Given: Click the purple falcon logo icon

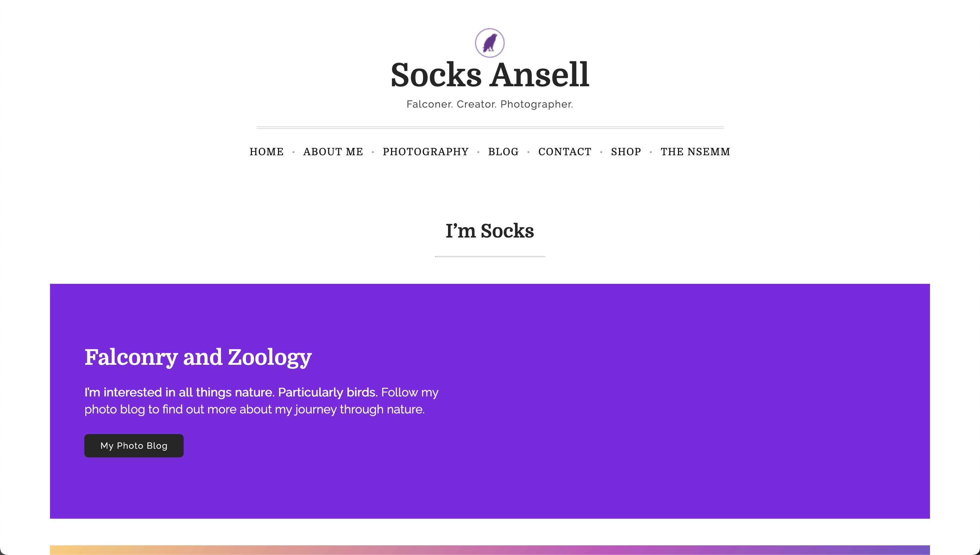Looking at the screenshot, I should coord(490,43).
